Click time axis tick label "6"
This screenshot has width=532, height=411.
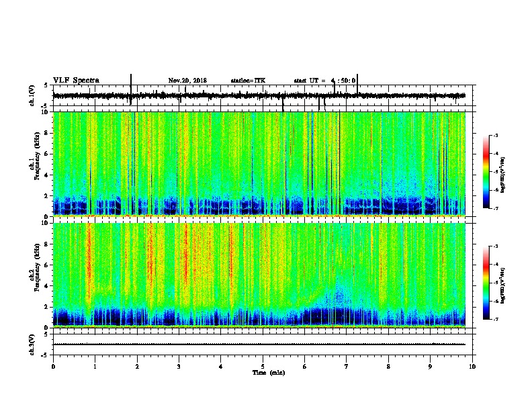[x=305, y=366]
